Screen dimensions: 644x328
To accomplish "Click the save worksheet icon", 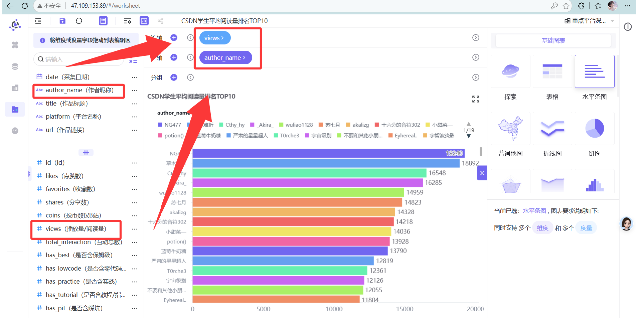I will coord(62,21).
